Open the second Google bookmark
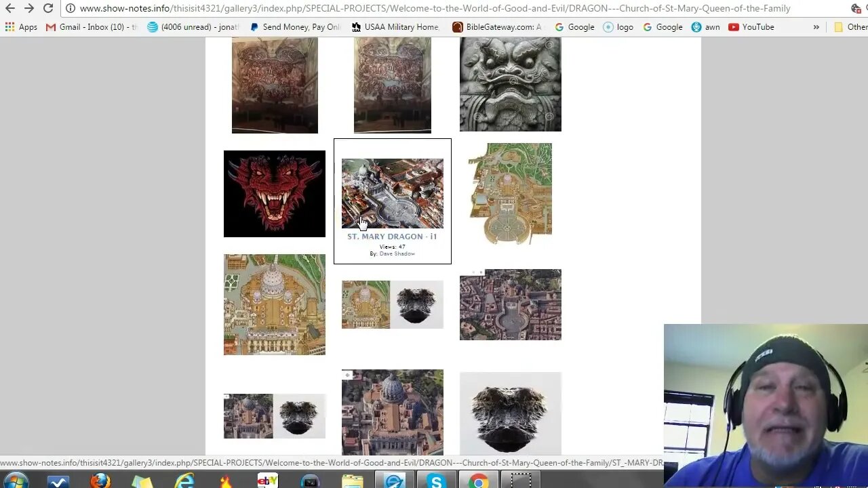This screenshot has width=868, height=488. pos(663,27)
